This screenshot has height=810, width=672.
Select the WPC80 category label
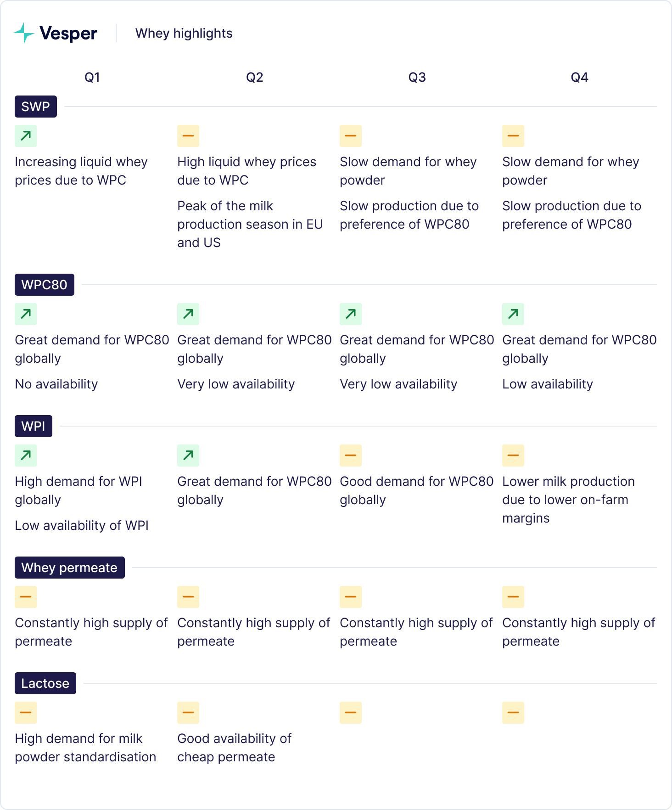[x=45, y=285]
